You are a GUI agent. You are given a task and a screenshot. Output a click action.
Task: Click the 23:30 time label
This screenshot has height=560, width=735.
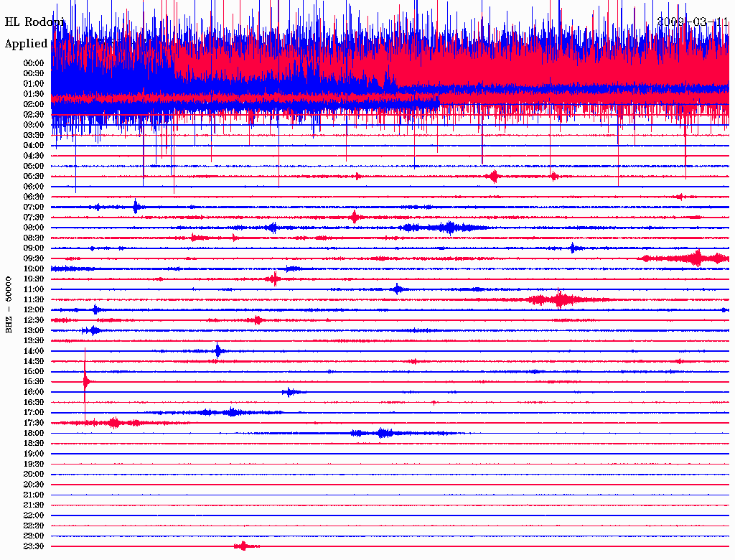(x=33, y=546)
